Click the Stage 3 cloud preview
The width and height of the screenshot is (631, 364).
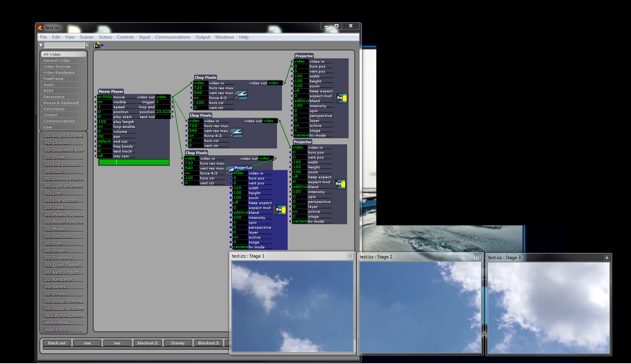pos(548,308)
